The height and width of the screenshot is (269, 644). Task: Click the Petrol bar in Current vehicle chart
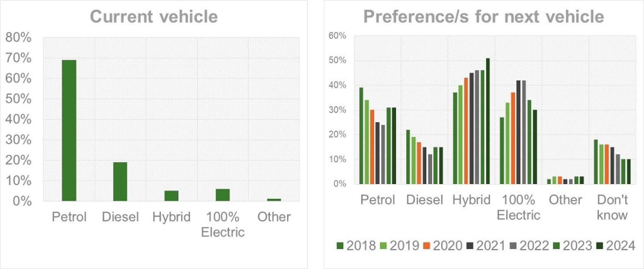tap(69, 130)
